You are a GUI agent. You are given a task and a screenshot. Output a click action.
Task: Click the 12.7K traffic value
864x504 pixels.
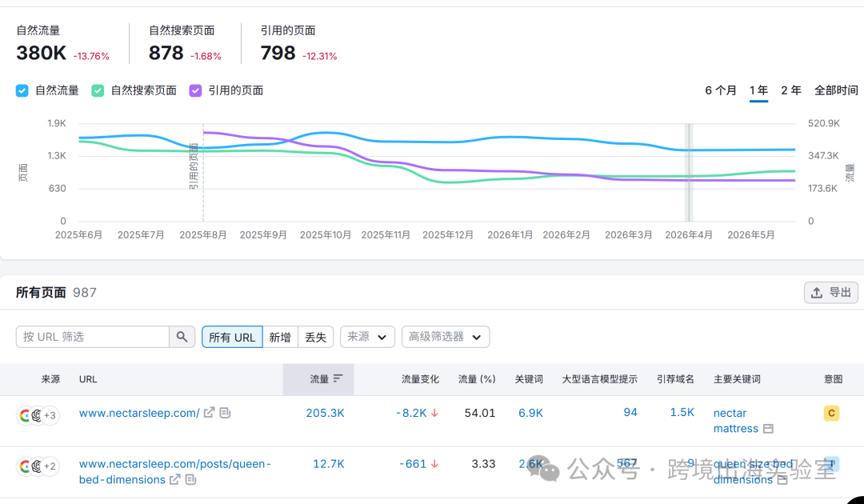click(329, 464)
